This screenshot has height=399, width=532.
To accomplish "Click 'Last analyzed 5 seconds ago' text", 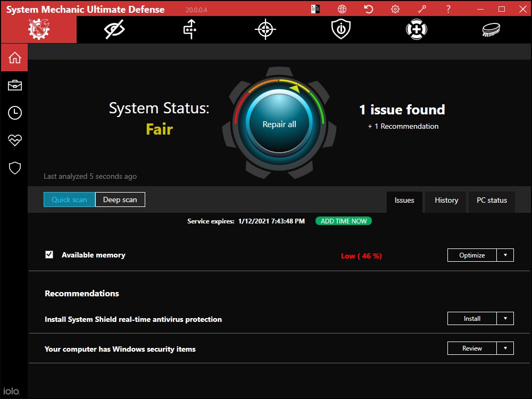I will (90, 176).
